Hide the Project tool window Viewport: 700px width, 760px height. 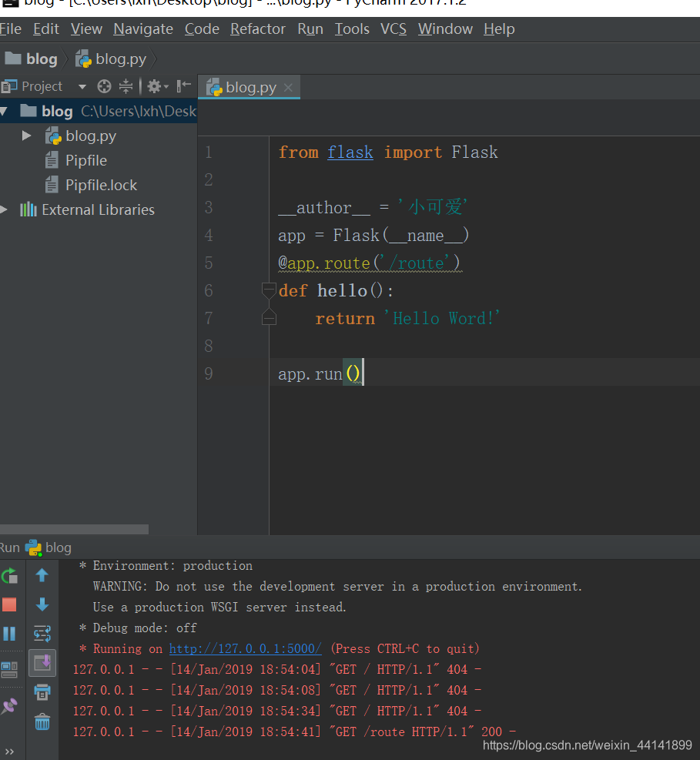184,86
